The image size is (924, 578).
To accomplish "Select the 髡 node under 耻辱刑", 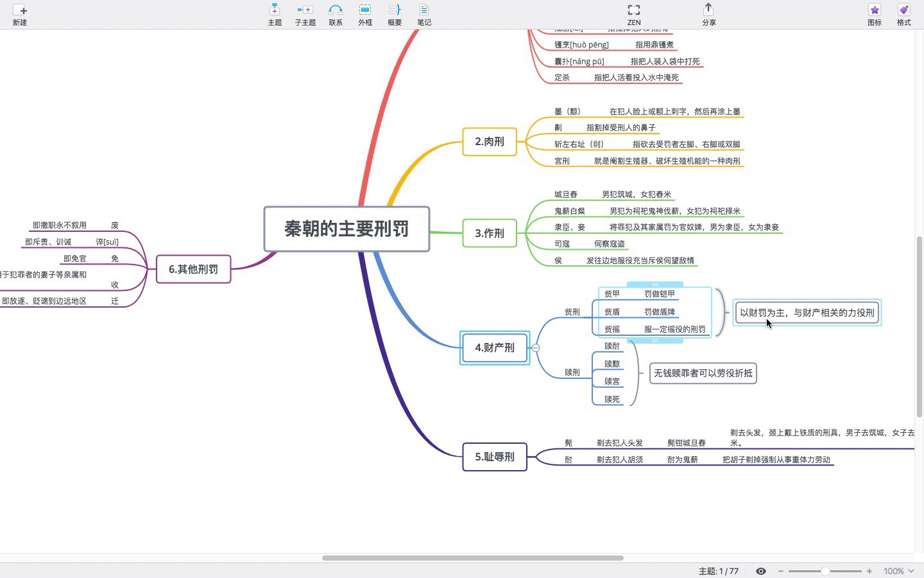I will point(569,443).
